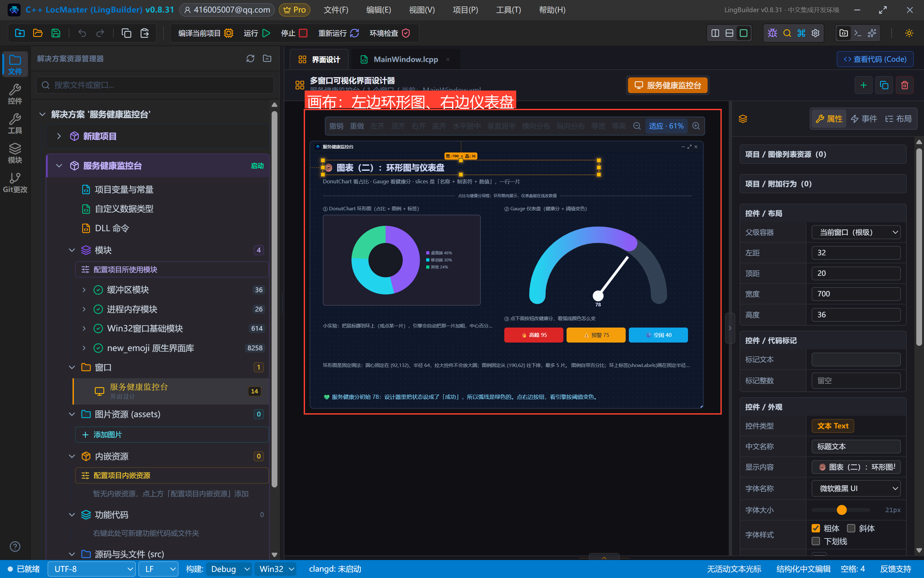This screenshot has height=578, width=924.
Task: Open the 工具(T) menu
Action: point(508,10)
